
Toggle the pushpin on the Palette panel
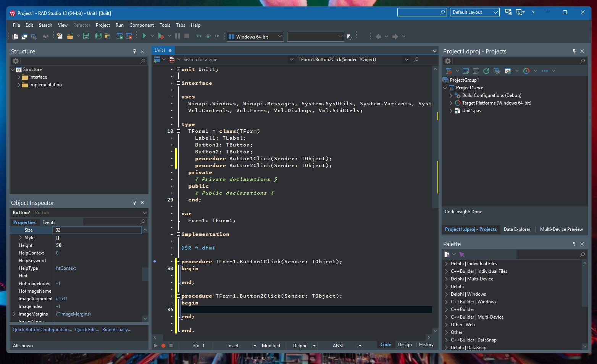574,244
